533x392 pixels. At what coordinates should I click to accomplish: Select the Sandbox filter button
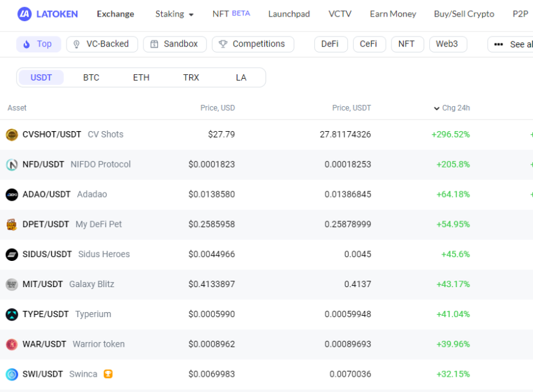tap(175, 44)
